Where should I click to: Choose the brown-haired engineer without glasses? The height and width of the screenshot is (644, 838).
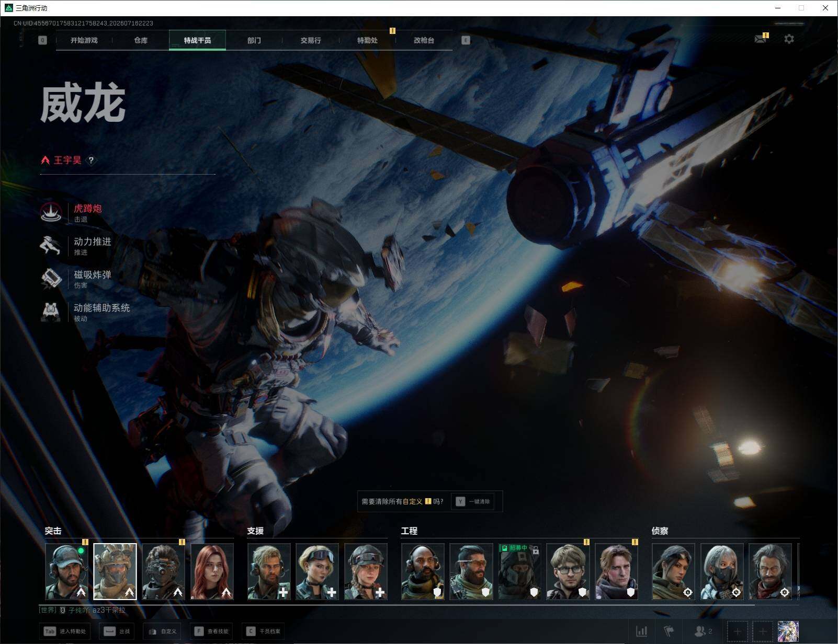[617, 571]
